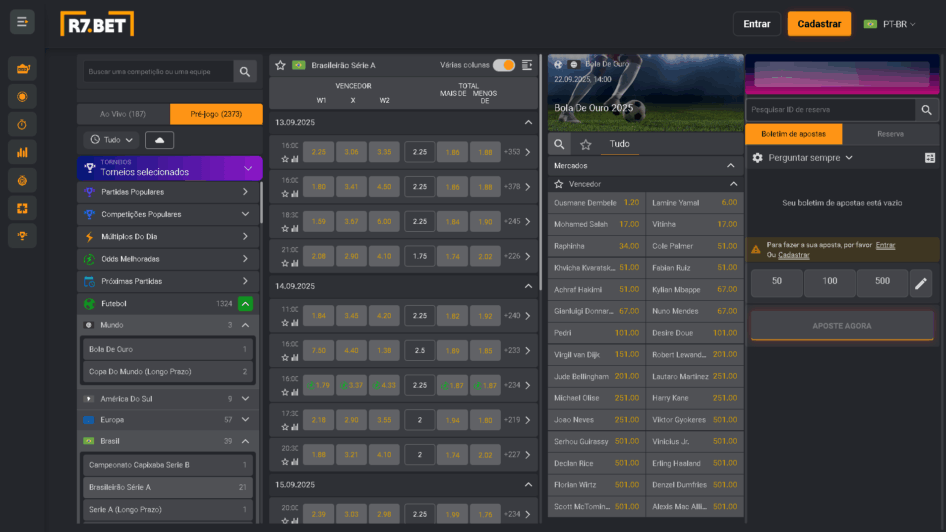Collapse the 13.09.2025 date group
The height and width of the screenshot is (532, 946).
pyautogui.click(x=529, y=122)
